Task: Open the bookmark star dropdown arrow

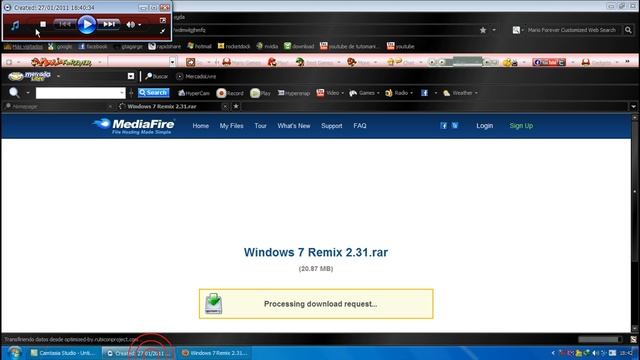Action: click(x=494, y=30)
